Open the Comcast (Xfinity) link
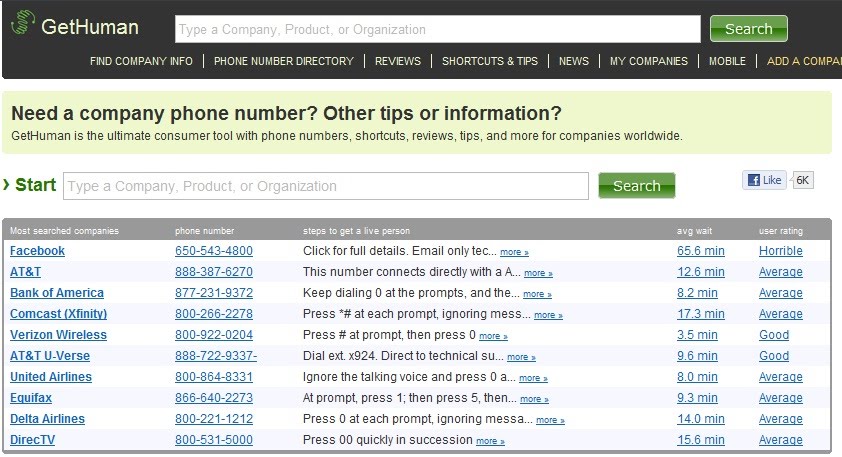Screen dimensions: 842x457 click(x=59, y=314)
